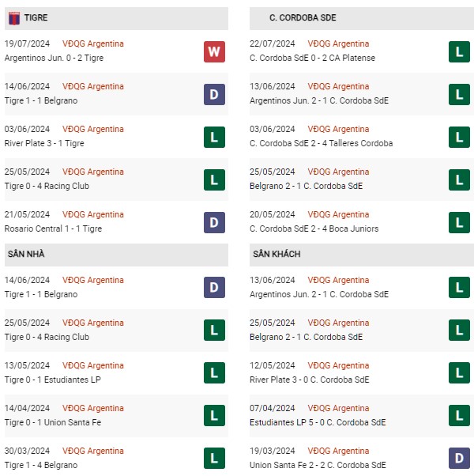
Task: Select the SÂN KHÁCH section header
Action: (x=362, y=255)
